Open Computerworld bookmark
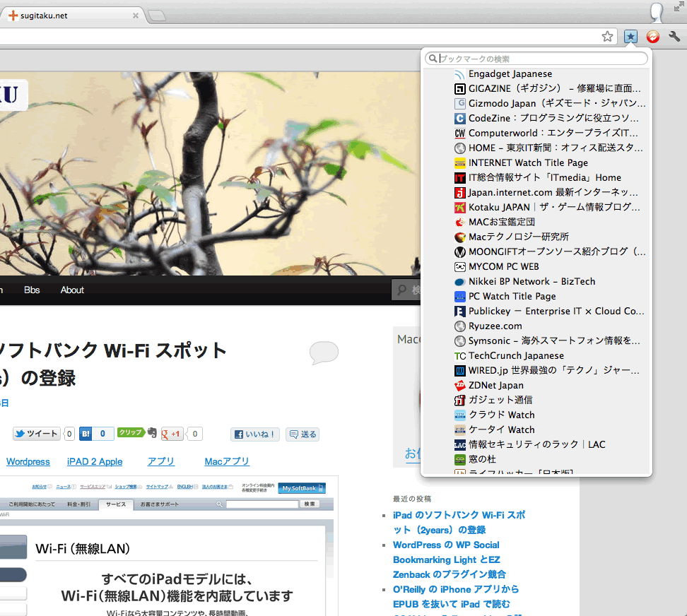The width and height of the screenshot is (687, 616). pyautogui.click(x=536, y=133)
